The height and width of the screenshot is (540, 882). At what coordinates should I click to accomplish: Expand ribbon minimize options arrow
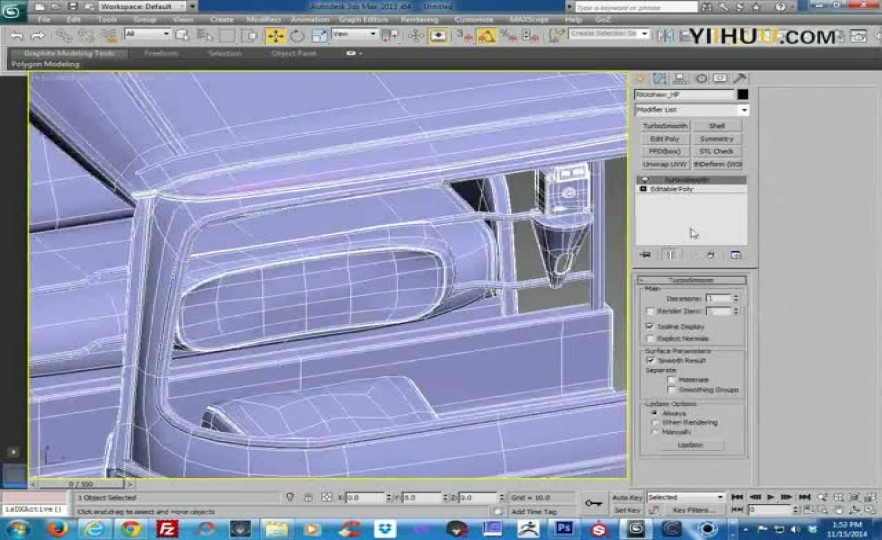tap(360, 53)
